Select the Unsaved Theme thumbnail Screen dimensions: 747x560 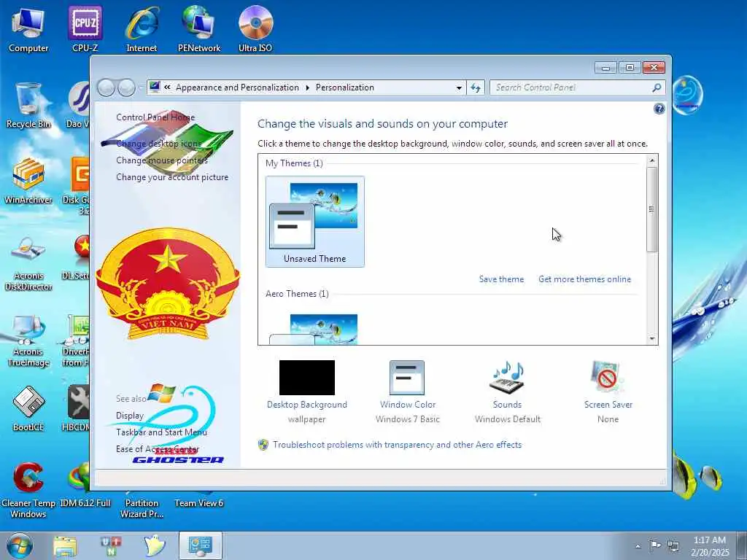click(x=315, y=222)
